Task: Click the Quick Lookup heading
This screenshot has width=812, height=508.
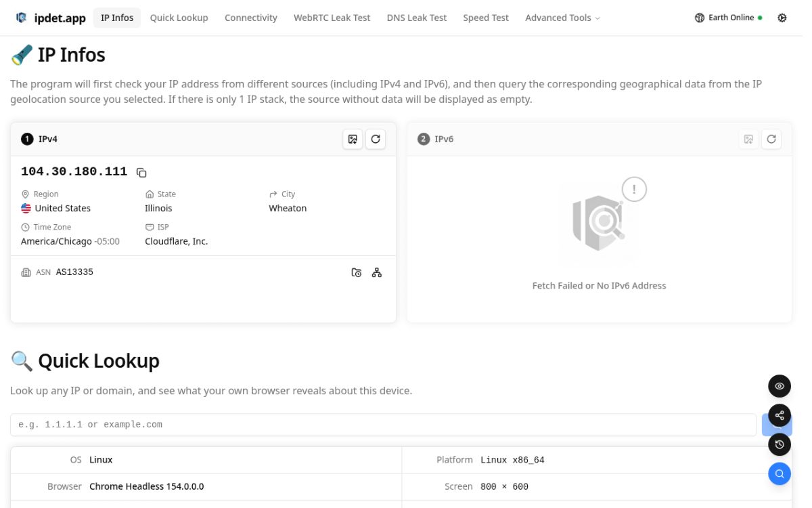Action: click(99, 361)
